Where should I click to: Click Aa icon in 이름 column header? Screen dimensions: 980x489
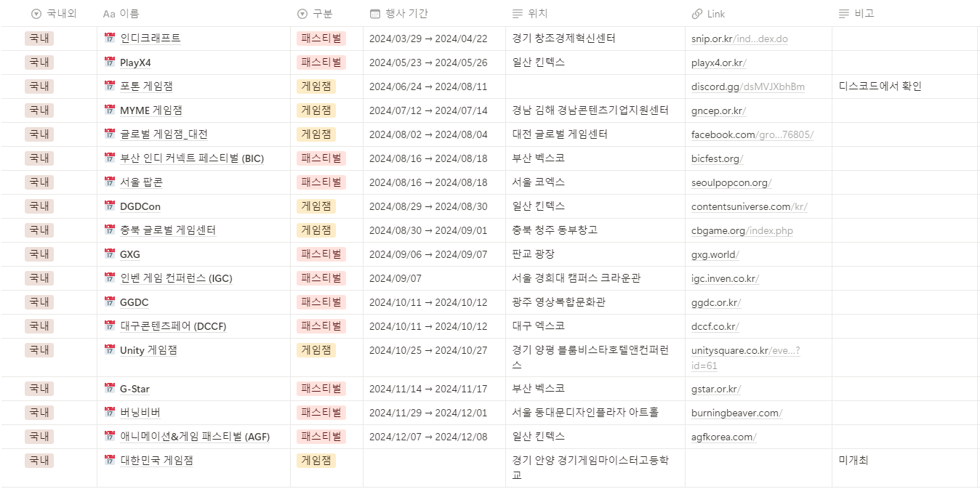point(109,14)
